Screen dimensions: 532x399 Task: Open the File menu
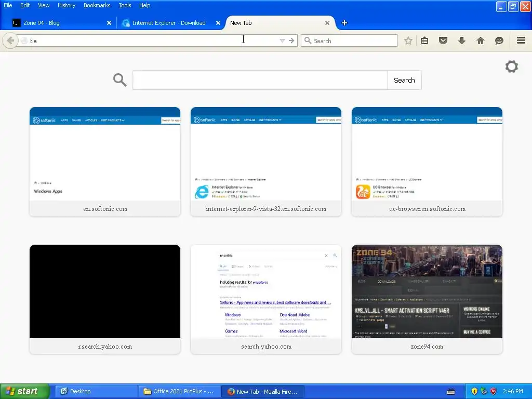tap(8, 5)
